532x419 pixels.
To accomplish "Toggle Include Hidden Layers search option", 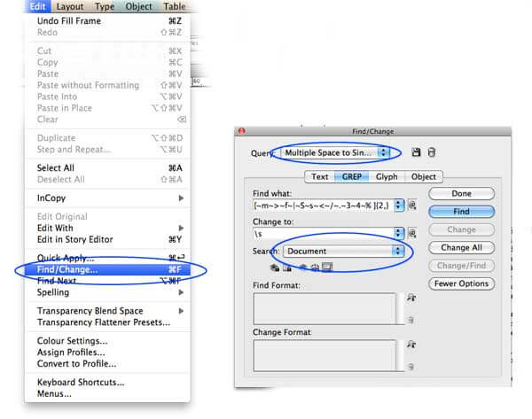I will coord(303,268).
